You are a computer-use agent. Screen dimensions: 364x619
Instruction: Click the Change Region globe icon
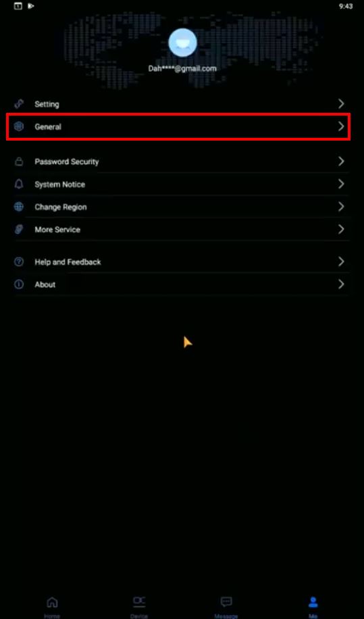tap(18, 207)
